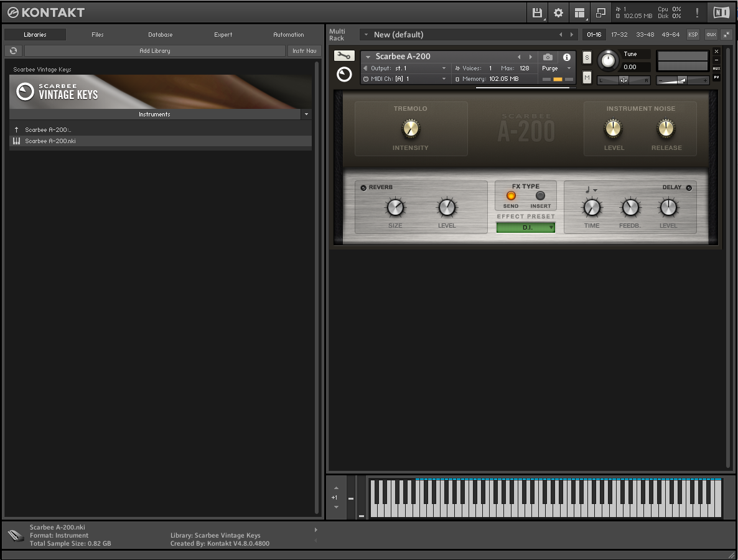Click the piano icon beside Scarbee A-200.nki

16,141
